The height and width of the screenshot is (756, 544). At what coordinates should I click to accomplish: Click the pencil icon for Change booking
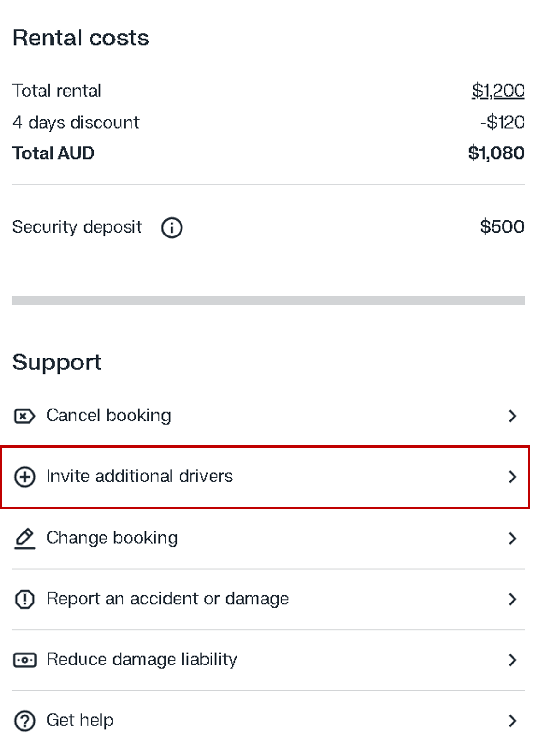pos(24,538)
